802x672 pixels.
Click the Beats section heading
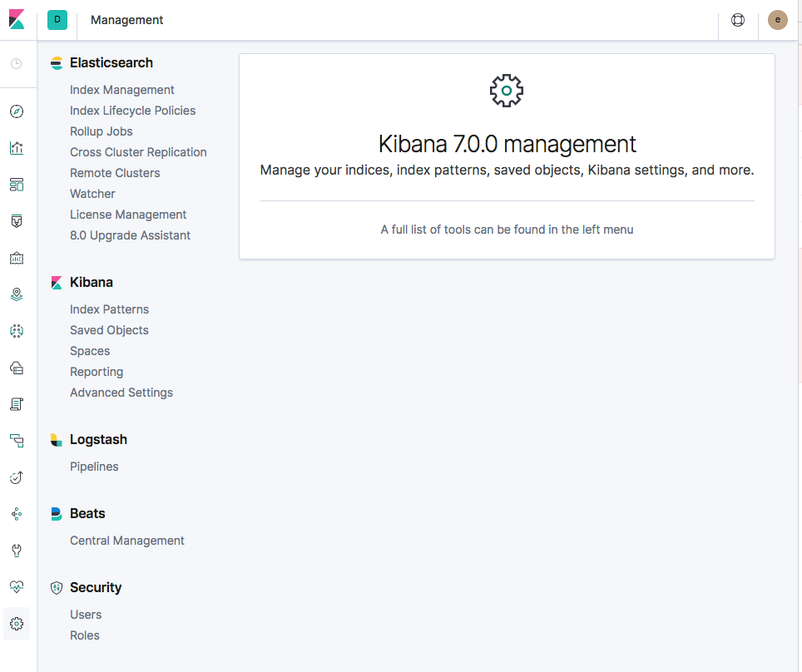pyautogui.click(x=87, y=513)
